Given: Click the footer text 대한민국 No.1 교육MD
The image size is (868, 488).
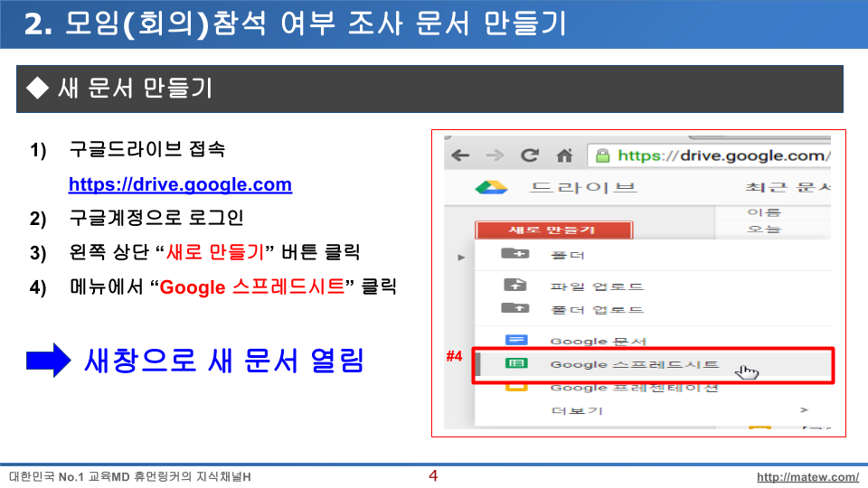Looking at the screenshot, I should [x=70, y=476].
